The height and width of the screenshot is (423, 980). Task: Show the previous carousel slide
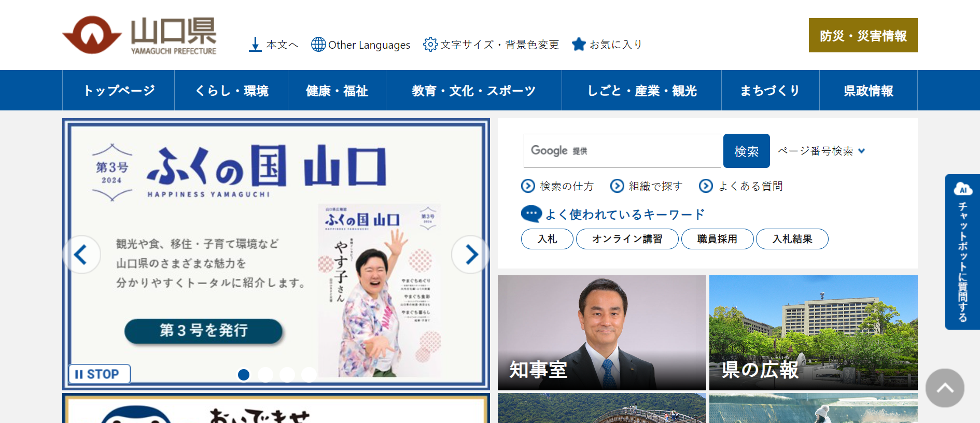[x=81, y=255]
